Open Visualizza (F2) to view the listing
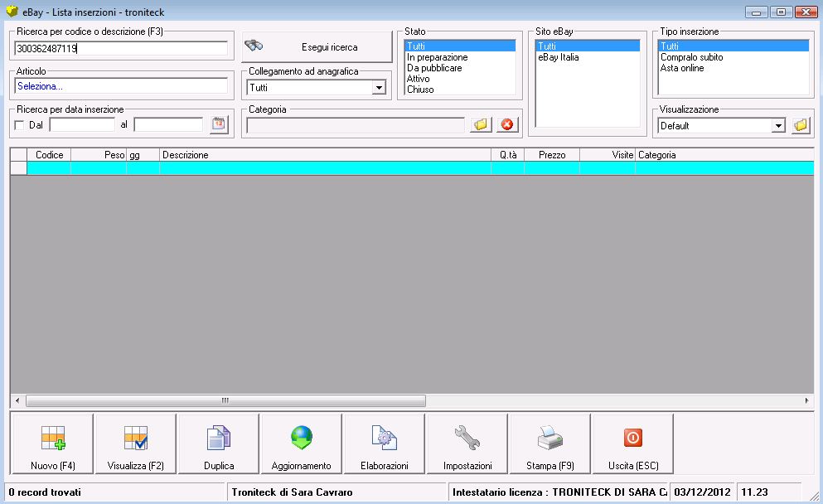 135,443
